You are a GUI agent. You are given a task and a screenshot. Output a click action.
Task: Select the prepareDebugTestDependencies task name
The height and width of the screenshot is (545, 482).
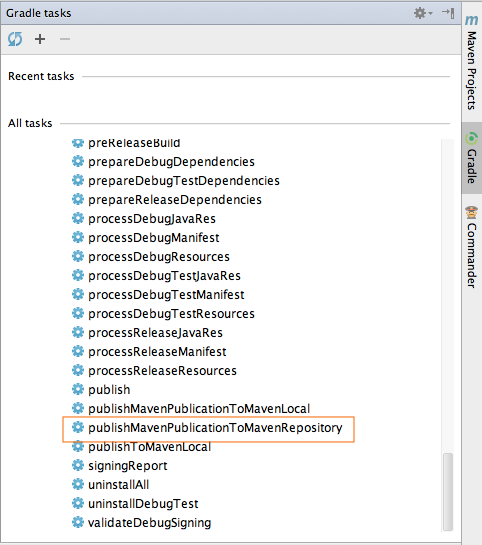coord(184,181)
